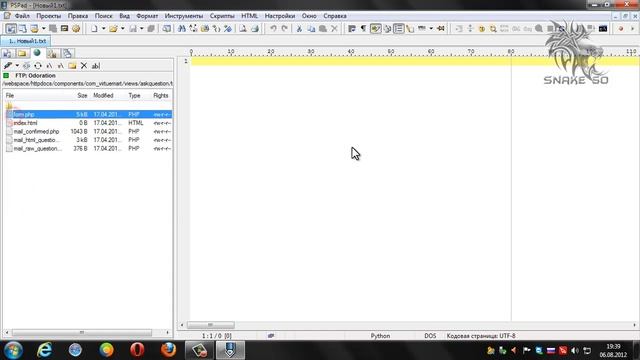The height and width of the screenshot is (360, 640).
Task: Expand the Save dropdown arrow
Action: pyautogui.click(x=142, y=29)
